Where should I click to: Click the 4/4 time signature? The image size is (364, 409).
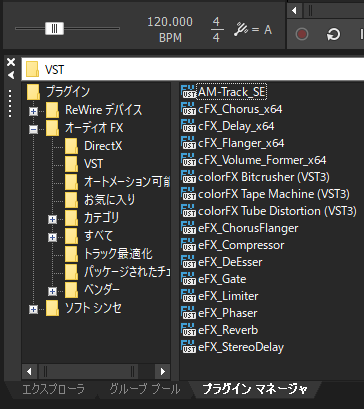coord(216,29)
